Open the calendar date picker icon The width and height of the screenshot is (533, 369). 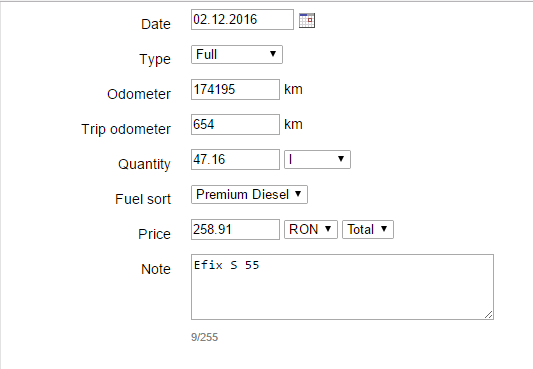307,20
